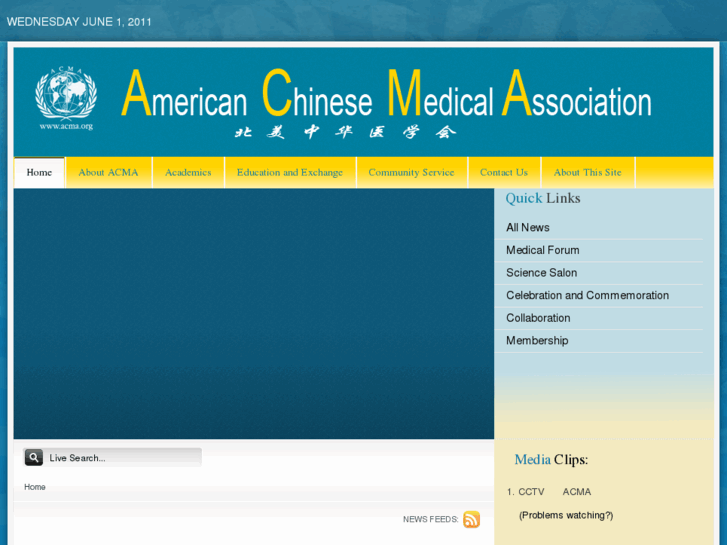Click the ACMA globe logo
Screen dimensions: 727x545
pos(66,93)
